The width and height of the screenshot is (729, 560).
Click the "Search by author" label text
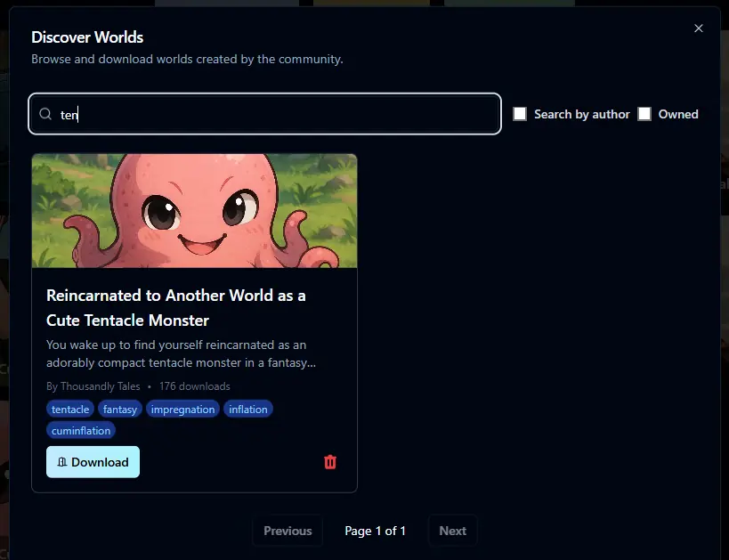581,114
